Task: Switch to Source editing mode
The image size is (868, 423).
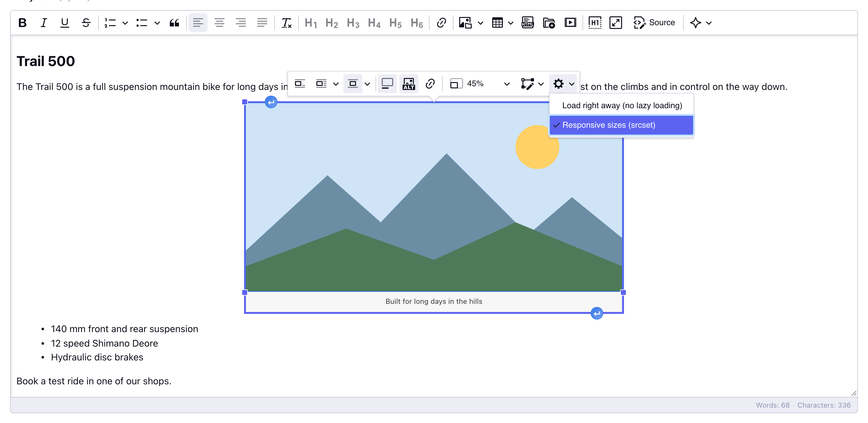Action: pyautogui.click(x=654, y=23)
